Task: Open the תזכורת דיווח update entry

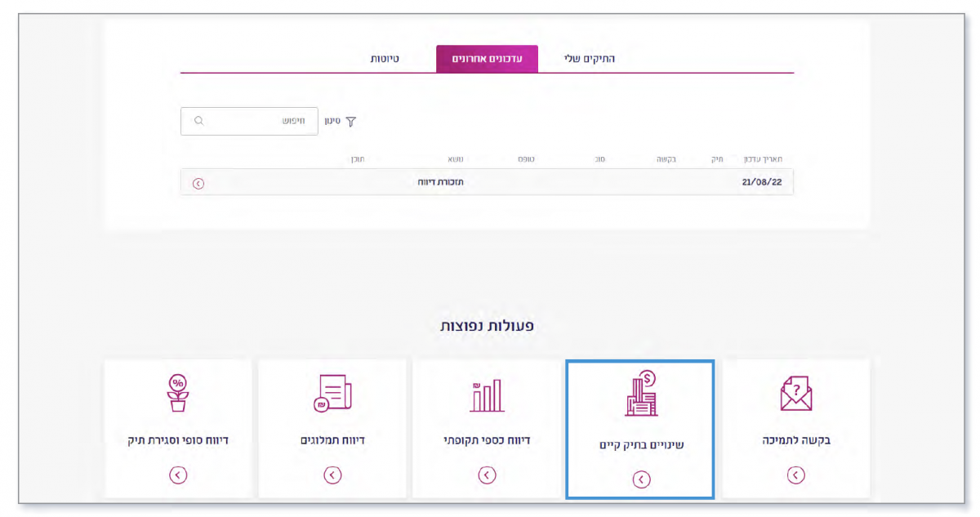Action: click(440, 183)
